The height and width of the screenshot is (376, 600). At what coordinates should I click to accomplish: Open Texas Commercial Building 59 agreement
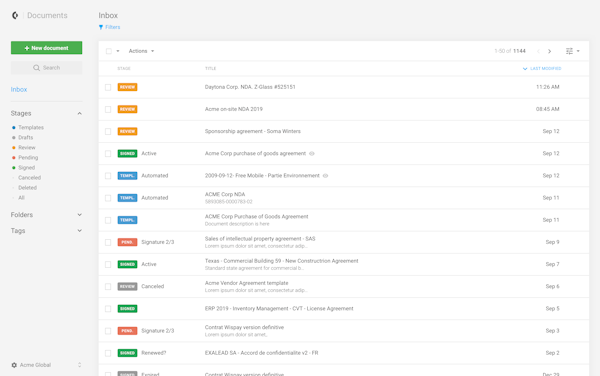click(x=282, y=261)
